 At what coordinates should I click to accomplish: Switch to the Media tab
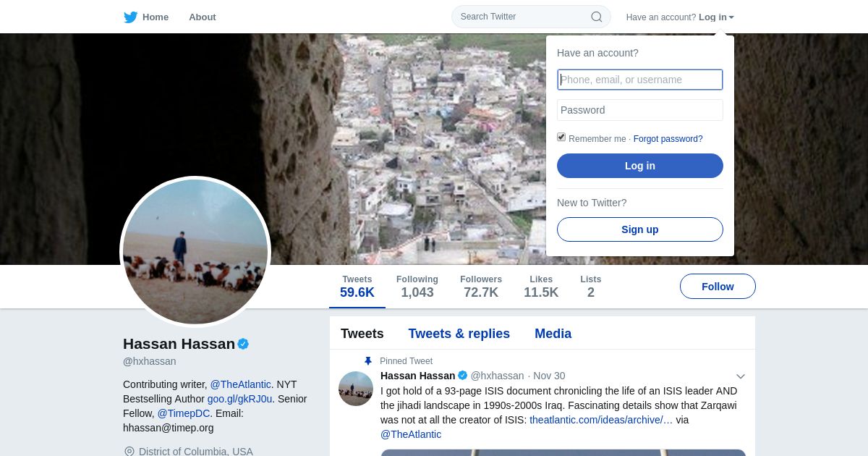tap(553, 334)
